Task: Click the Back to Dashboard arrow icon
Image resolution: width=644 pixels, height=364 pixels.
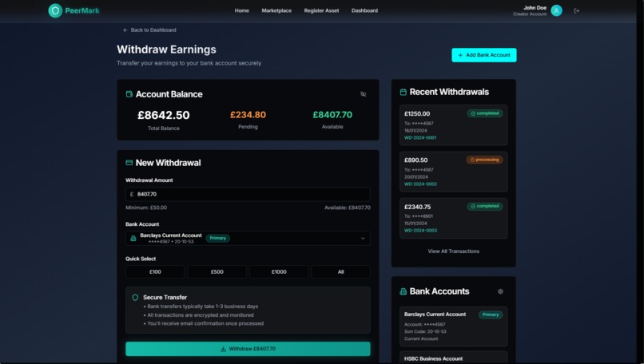Action: point(125,30)
